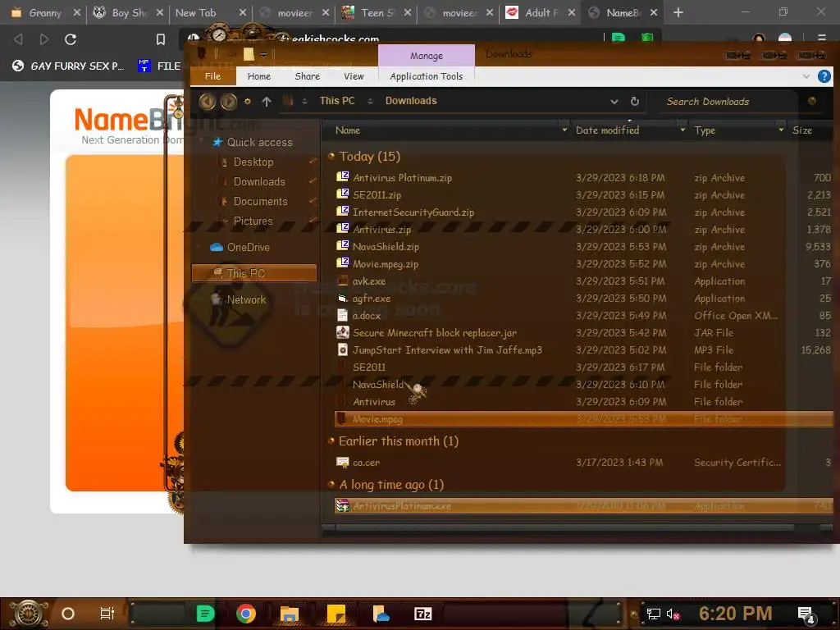
Task: Switch to the New Tab browser tab
Action: coord(204,12)
